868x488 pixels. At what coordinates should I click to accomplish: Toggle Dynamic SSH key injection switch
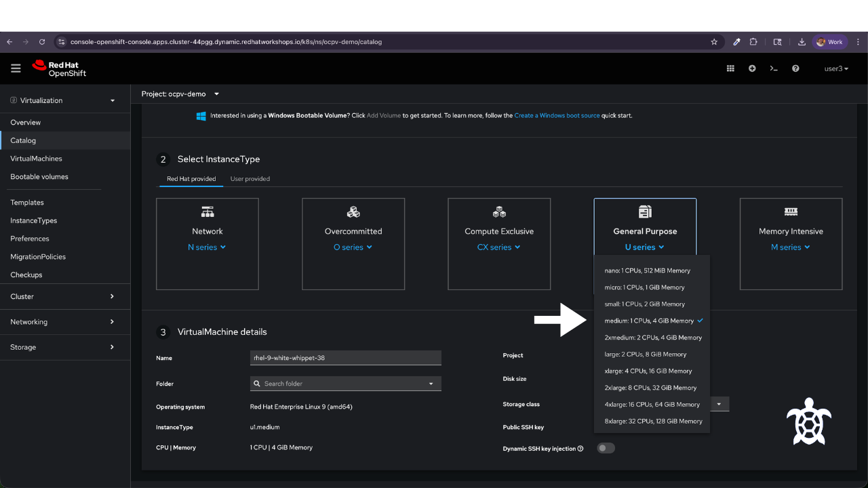coord(606,448)
